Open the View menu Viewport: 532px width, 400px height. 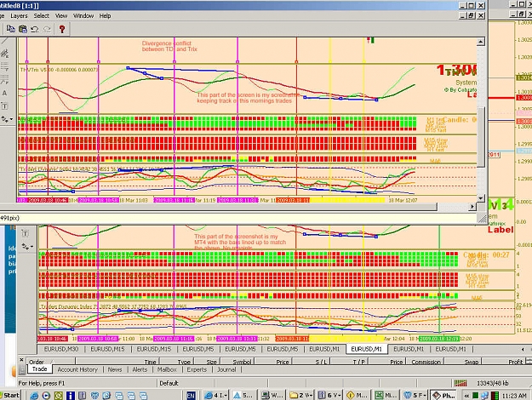(x=61, y=16)
